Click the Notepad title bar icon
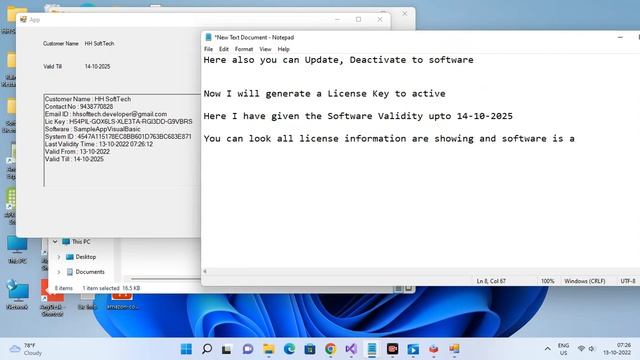The width and height of the screenshot is (640, 360). coord(209,37)
